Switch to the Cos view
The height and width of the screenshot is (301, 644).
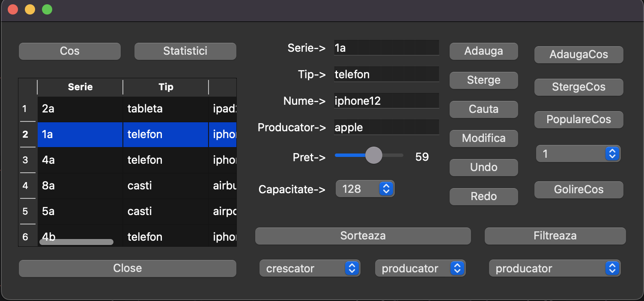click(x=69, y=51)
